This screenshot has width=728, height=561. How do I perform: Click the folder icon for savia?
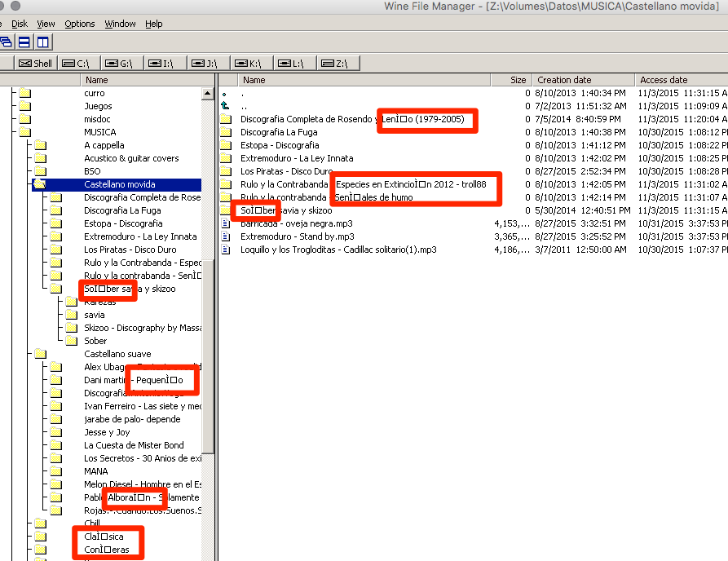click(72, 315)
